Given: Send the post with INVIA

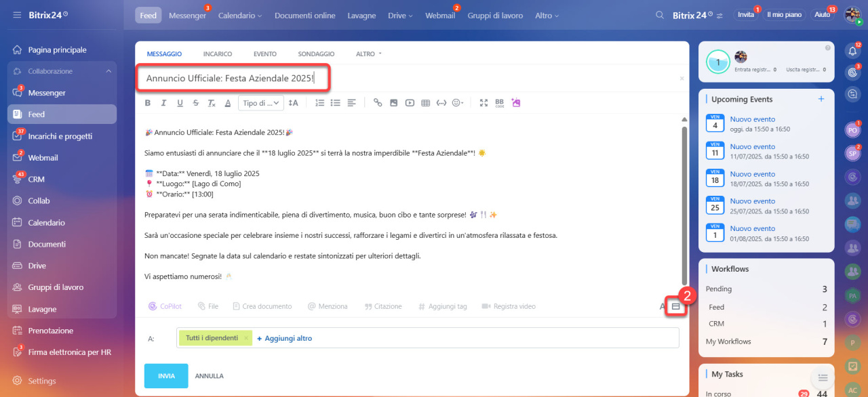Looking at the screenshot, I should [166, 376].
